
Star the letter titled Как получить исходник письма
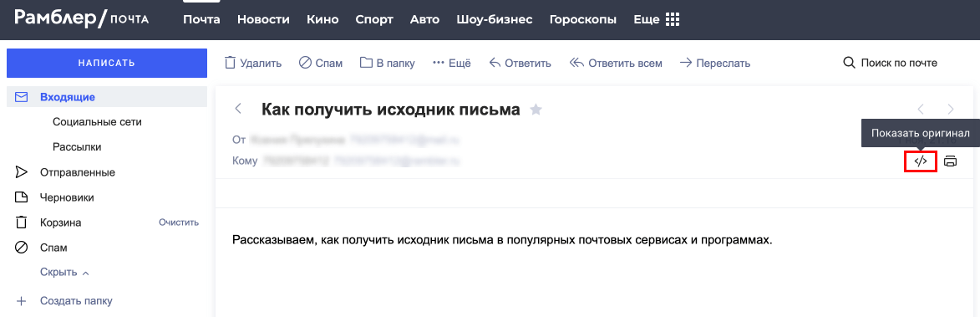pyautogui.click(x=536, y=110)
